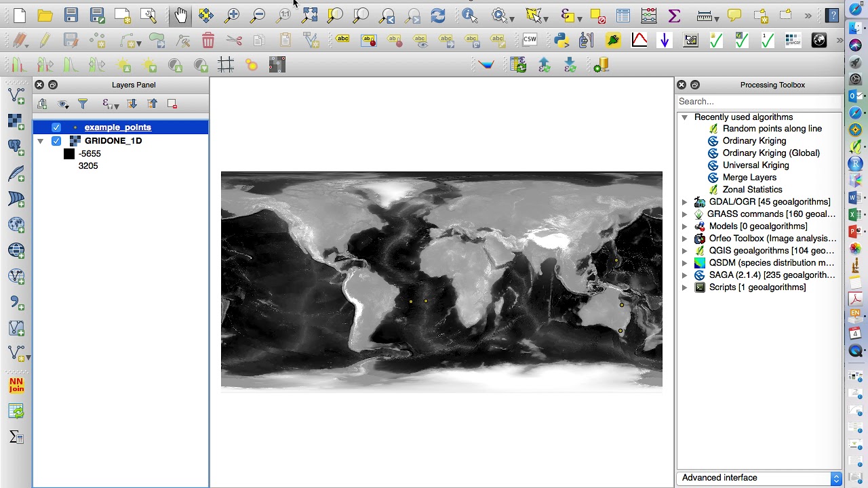Uncheck the example_points layer visibility

click(x=56, y=127)
